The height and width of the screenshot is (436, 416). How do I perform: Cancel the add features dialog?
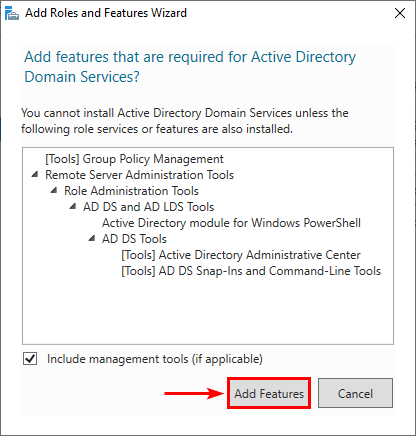(x=355, y=393)
